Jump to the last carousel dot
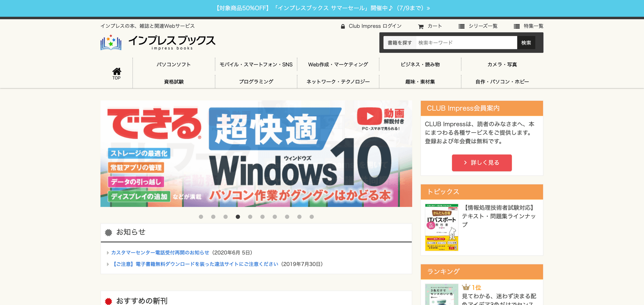The image size is (644, 305). (312, 217)
